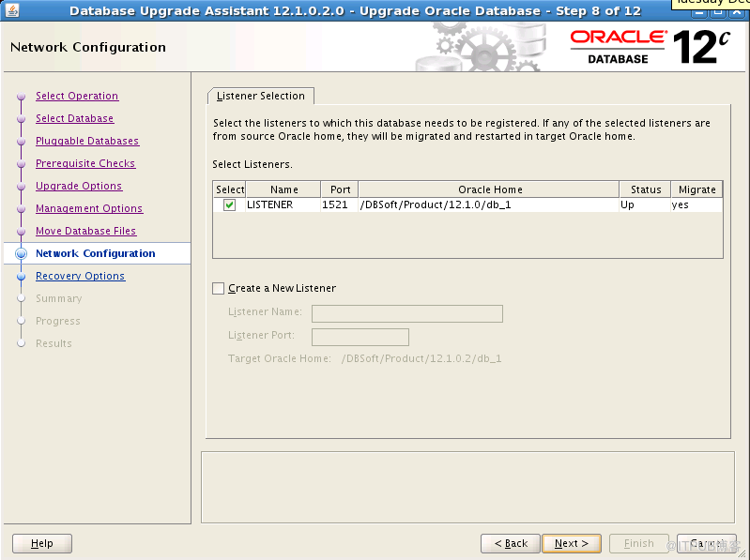The height and width of the screenshot is (560, 750).
Task: Click the Select column header
Action: tap(230, 189)
